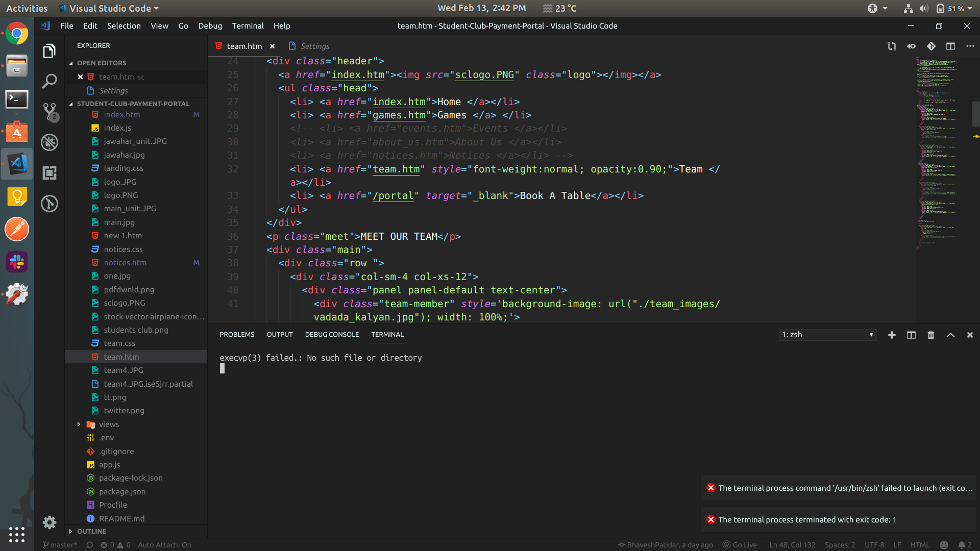980x551 pixels.
Task: Open the terminal selector dropdown '1: zsh'
Action: (827, 335)
